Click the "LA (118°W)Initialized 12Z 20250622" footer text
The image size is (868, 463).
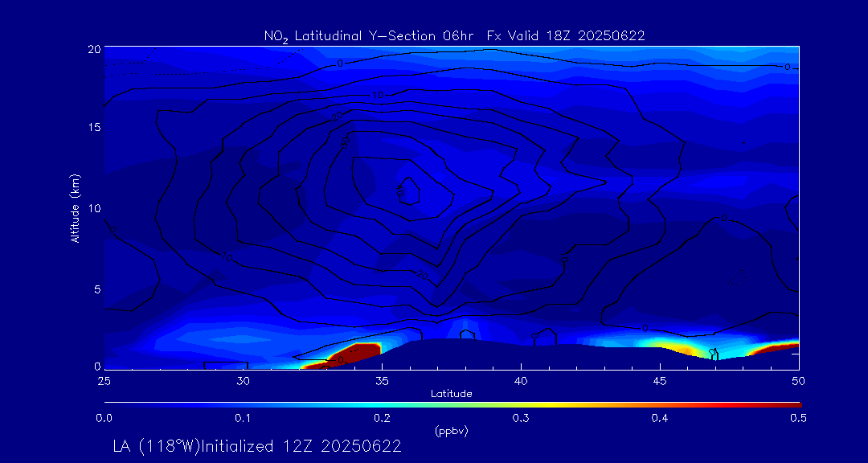[x=257, y=446]
